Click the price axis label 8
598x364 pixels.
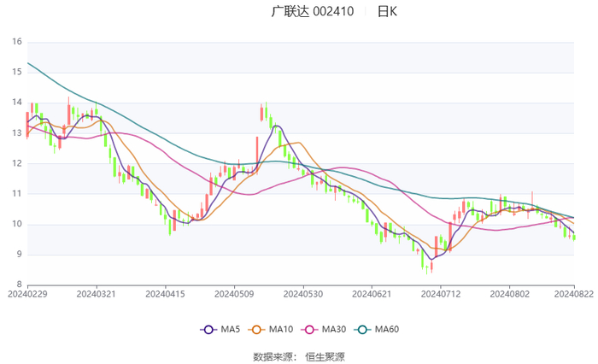[19, 285]
